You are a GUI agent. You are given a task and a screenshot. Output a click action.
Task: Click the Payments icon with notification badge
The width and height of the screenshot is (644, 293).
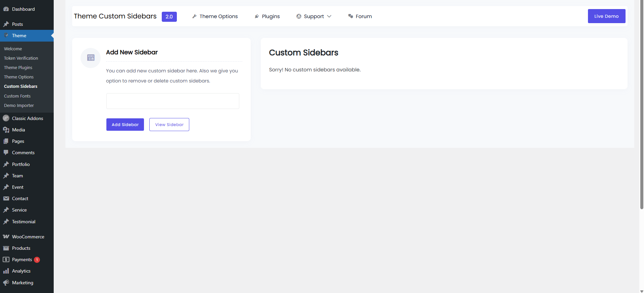click(x=6, y=259)
